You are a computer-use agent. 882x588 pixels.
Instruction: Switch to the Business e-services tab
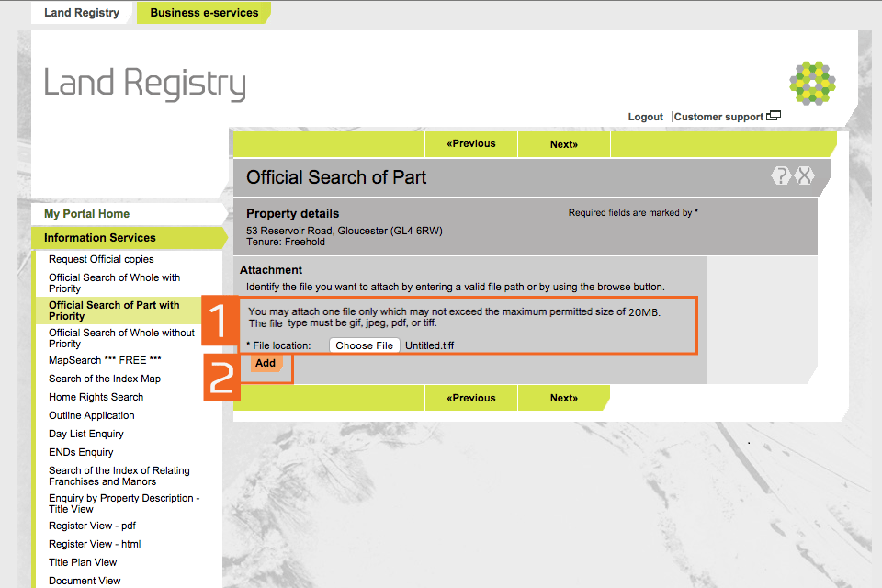click(204, 12)
